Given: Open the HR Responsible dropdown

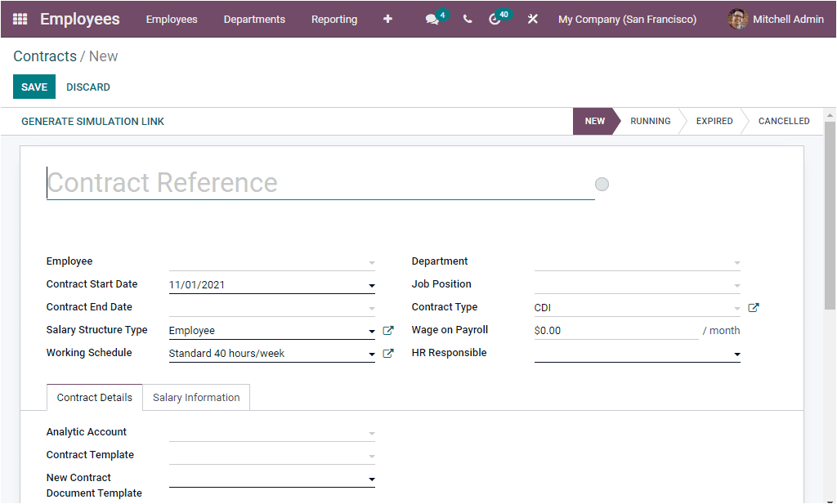Looking at the screenshot, I should (x=736, y=354).
